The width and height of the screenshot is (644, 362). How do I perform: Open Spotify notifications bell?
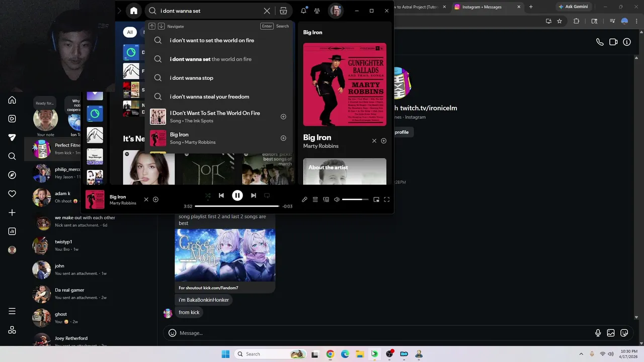coord(303,11)
